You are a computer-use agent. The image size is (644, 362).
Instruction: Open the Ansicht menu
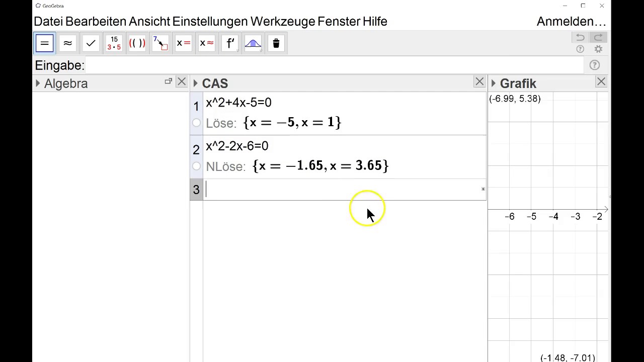(149, 22)
